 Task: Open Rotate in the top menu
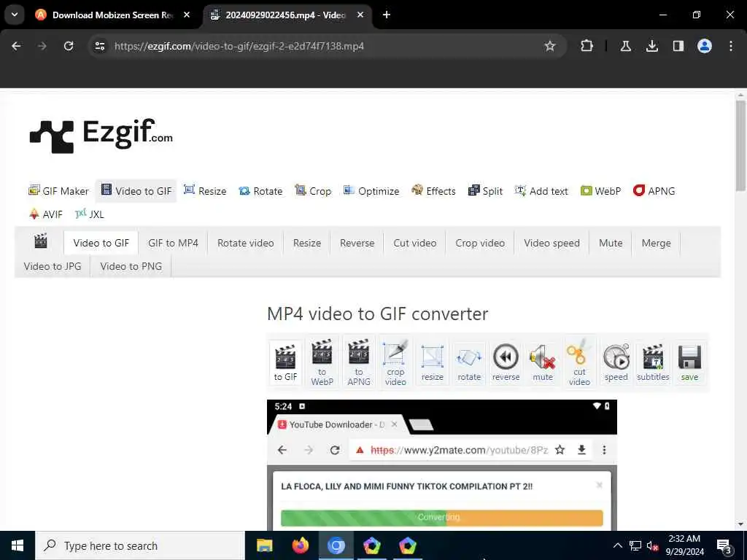point(260,191)
